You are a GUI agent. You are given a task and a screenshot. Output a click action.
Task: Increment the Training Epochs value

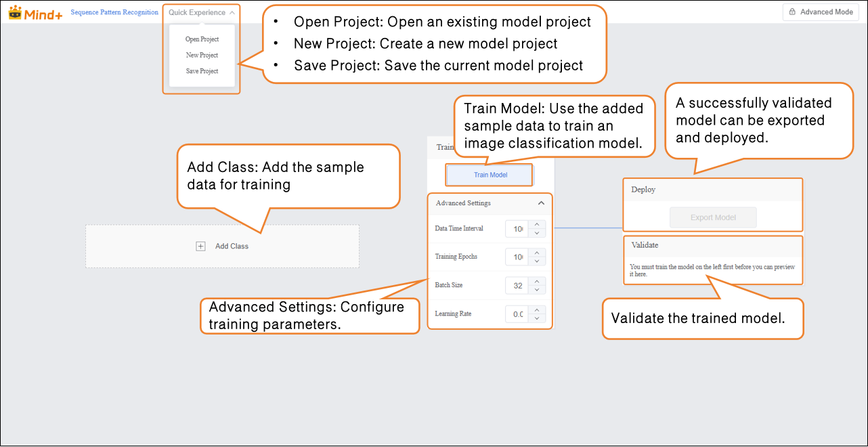pyautogui.click(x=536, y=253)
